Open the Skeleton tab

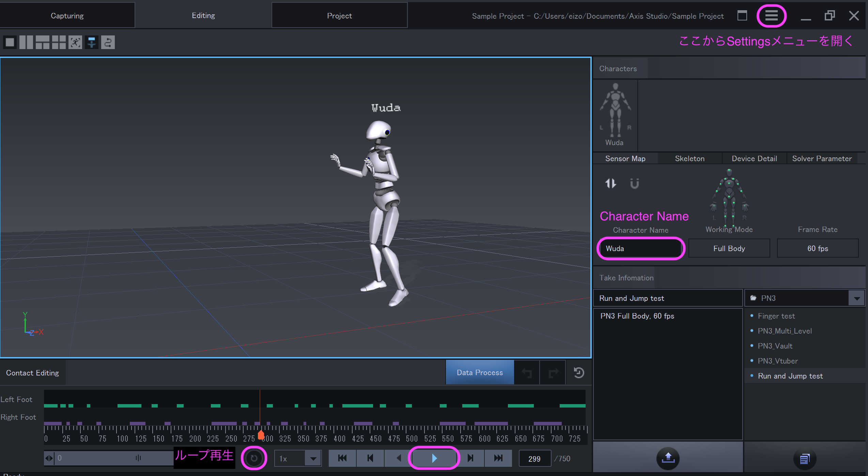pos(689,158)
